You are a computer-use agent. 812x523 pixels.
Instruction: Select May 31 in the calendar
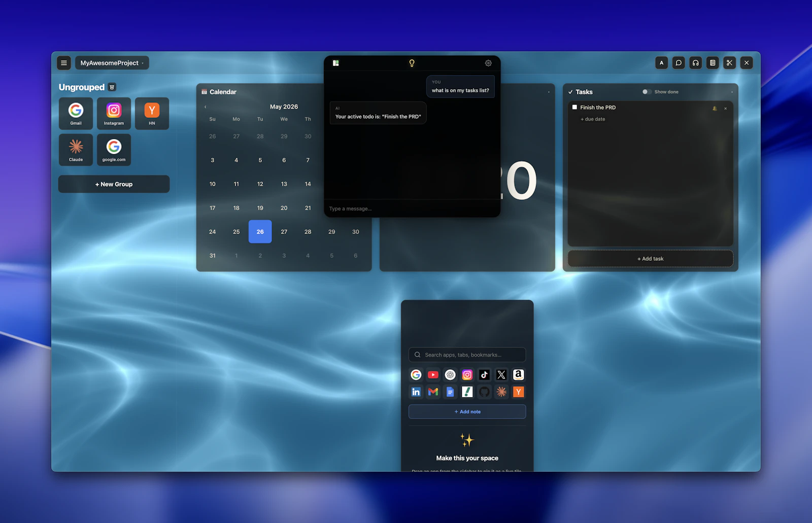tap(212, 256)
